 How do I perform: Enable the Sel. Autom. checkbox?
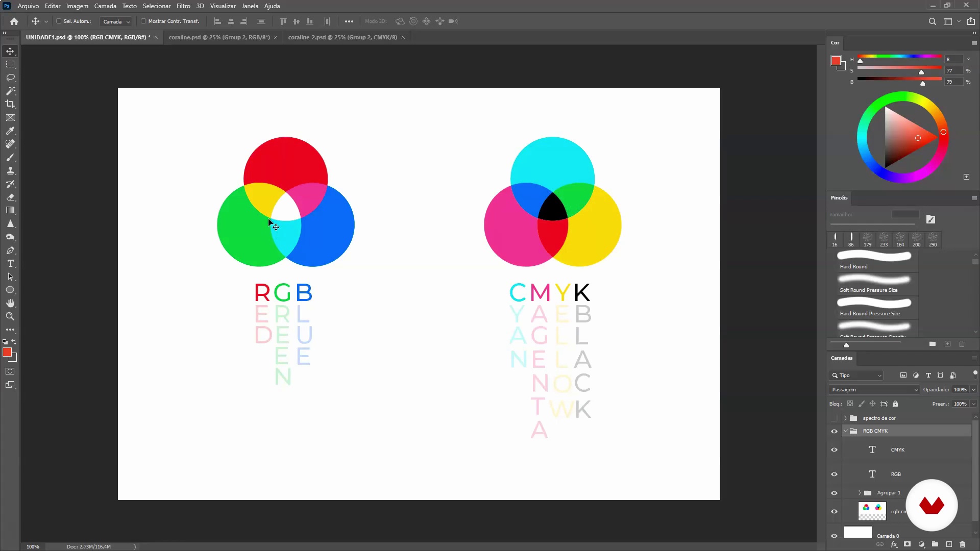[59, 21]
